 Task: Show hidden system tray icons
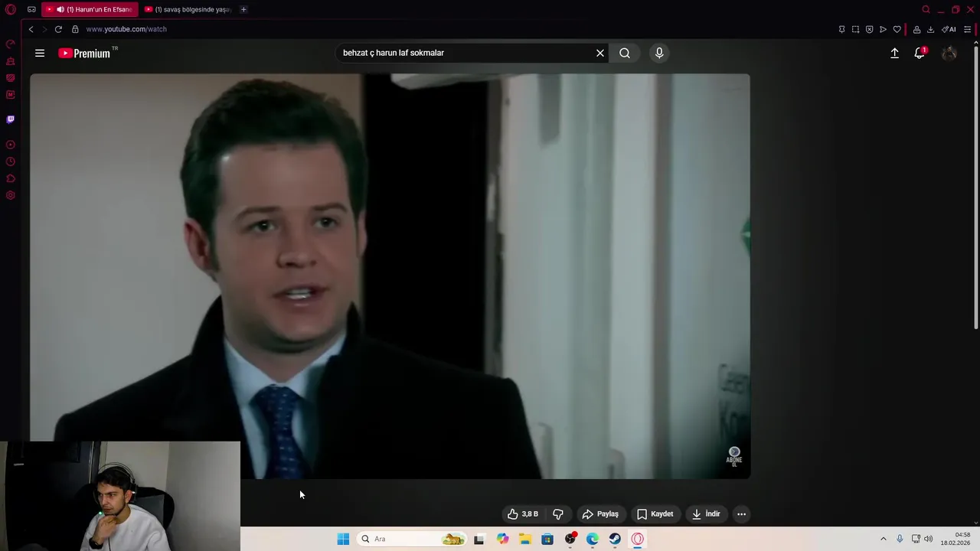(883, 539)
